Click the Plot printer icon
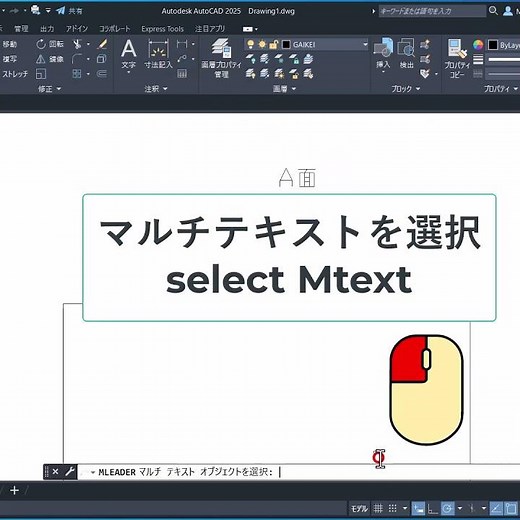This screenshot has height=520, width=520. [x=35, y=10]
